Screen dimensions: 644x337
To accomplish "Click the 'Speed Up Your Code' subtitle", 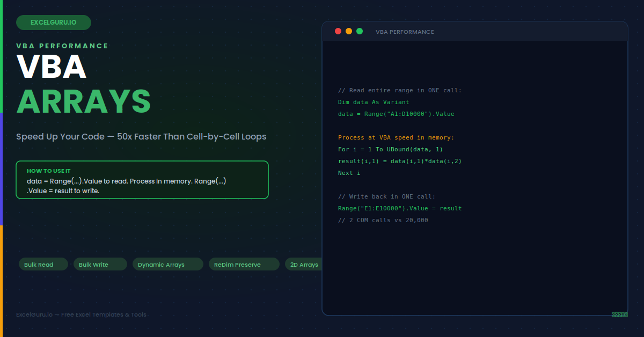I will coord(141,136).
